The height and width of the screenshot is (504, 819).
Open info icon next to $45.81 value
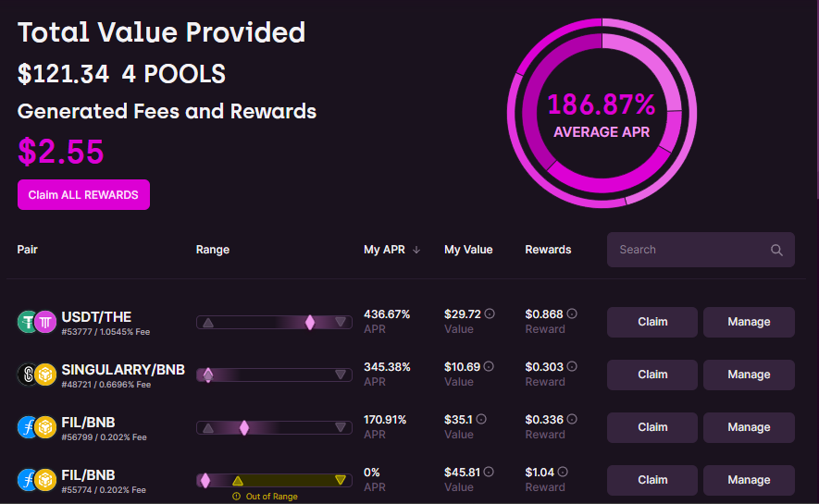tap(489, 472)
